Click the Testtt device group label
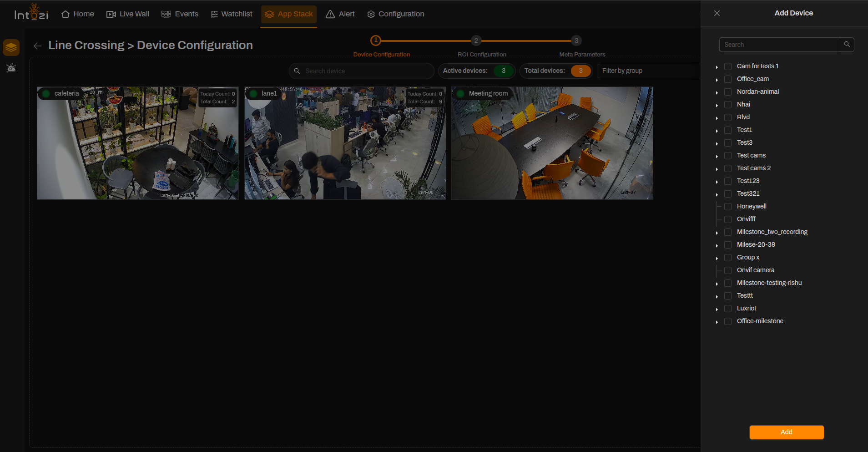Screen dimensions: 868x452 [745, 295]
